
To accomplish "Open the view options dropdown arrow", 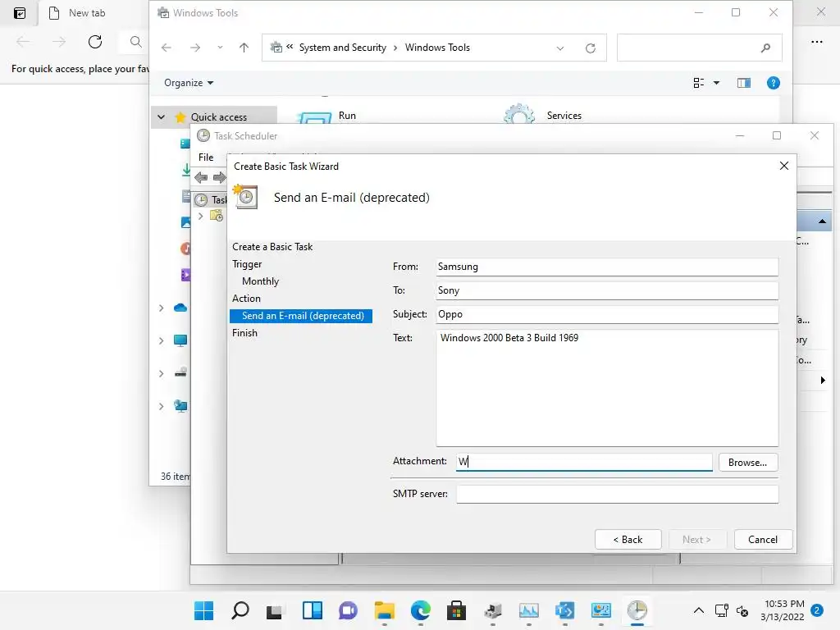I will (716, 83).
